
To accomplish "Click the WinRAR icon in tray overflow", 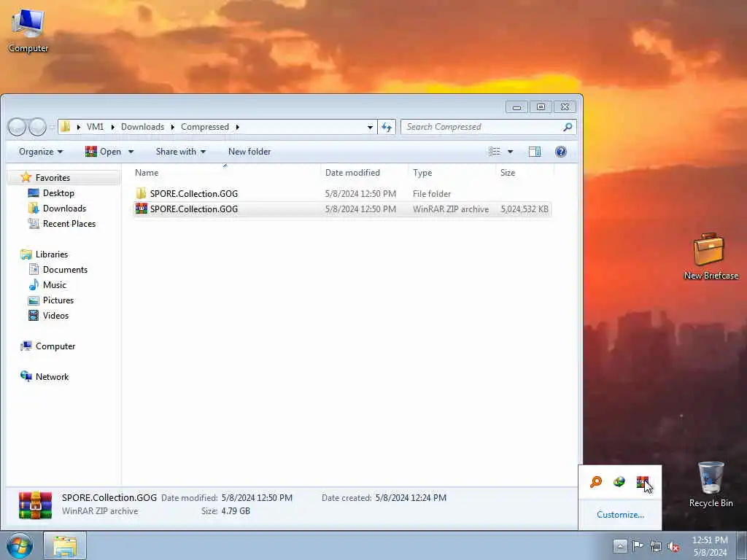I will [x=643, y=482].
